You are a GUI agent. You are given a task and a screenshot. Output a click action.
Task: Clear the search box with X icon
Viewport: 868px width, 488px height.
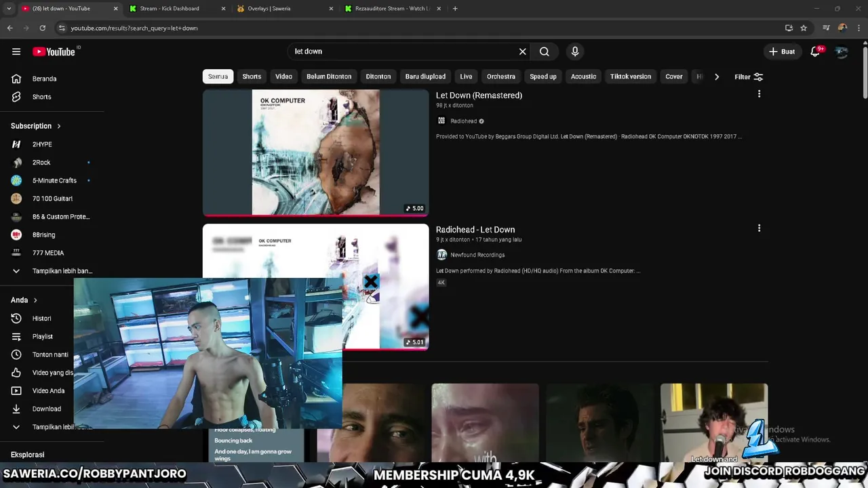click(522, 52)
